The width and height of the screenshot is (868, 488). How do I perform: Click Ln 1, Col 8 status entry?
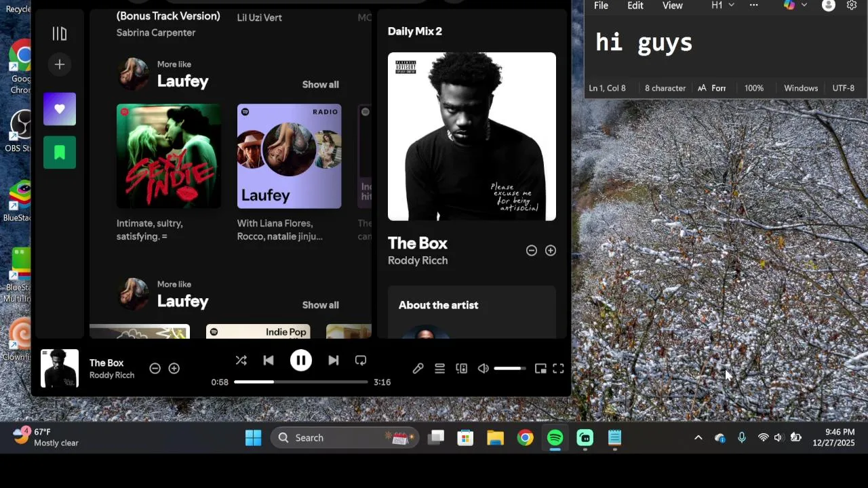click(x=608, y=88)
